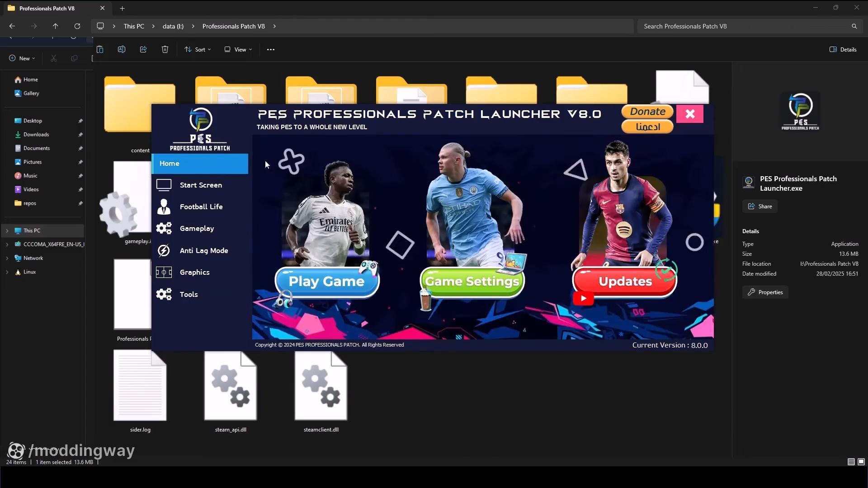868x488 pixels.
Task: Close the Professionals Patch V8 tab
Action: tap(102, 8)
